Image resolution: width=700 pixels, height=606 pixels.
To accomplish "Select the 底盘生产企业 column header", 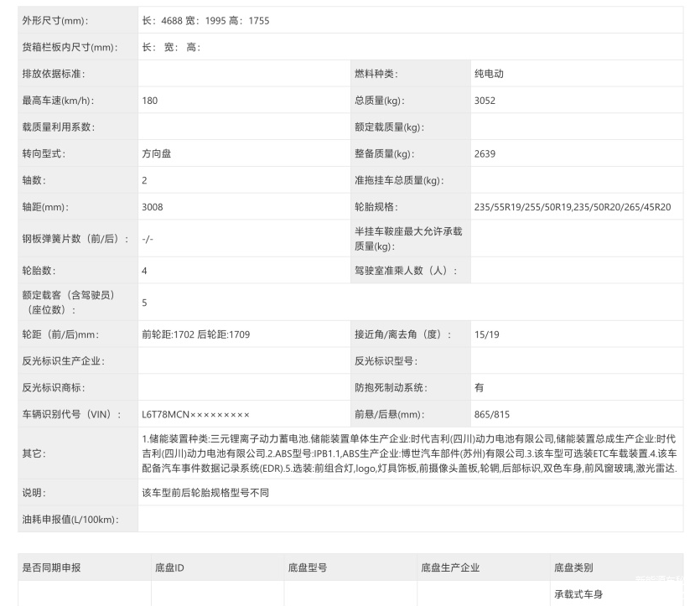I will (450, 567).
